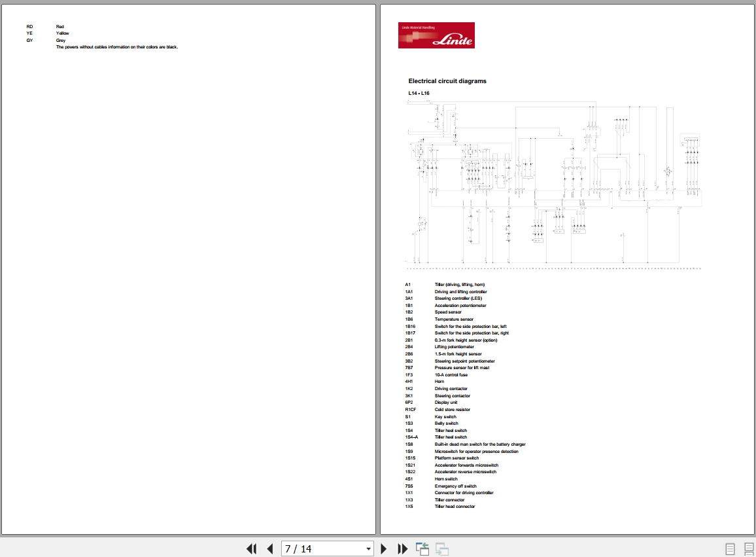Click 'Driving contactor' line
Screen dimensions: 756x557
tap(451, 389)
